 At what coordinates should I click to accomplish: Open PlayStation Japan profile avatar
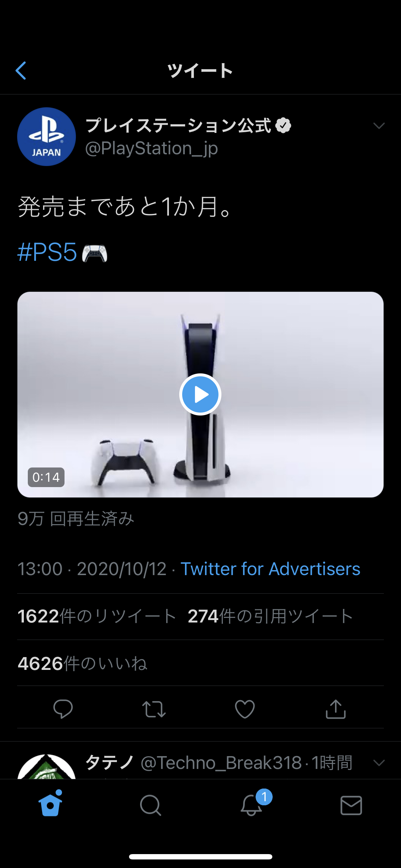47,136
